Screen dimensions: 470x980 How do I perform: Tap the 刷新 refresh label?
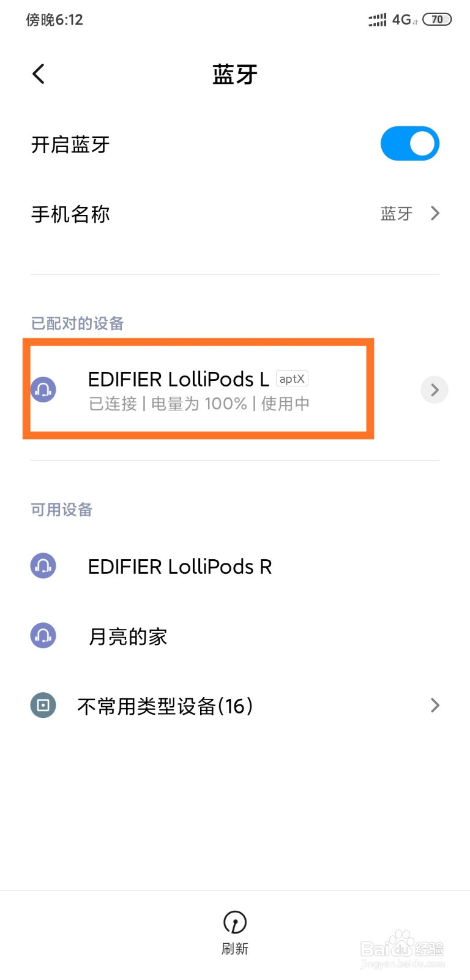point(235,949)
